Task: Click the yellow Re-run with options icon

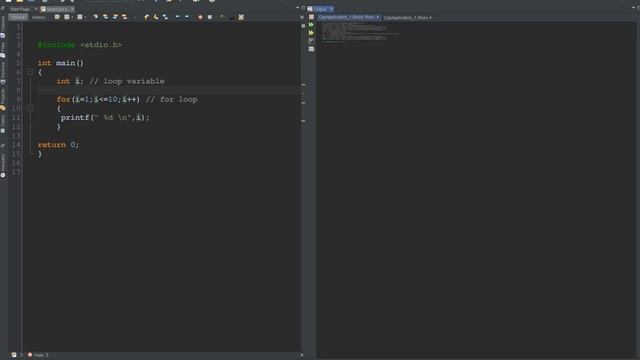Action: pyautogui.click(x=311, y=33)
